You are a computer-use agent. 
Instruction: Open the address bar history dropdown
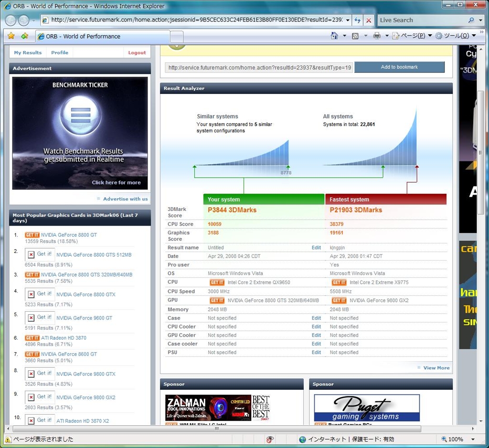coord(348,20)
